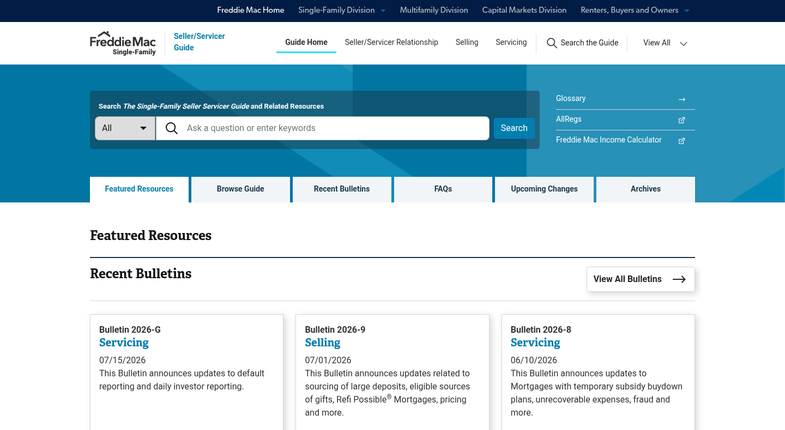Click the date 06/10/2026
Image resolution: width=785 pixels, height=430 pixels.
tap(534, 360)
